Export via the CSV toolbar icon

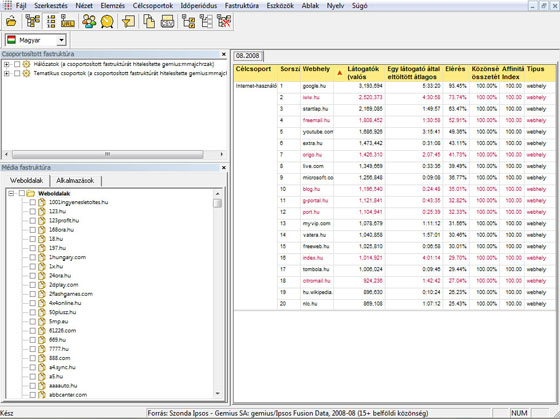(167, 21)
